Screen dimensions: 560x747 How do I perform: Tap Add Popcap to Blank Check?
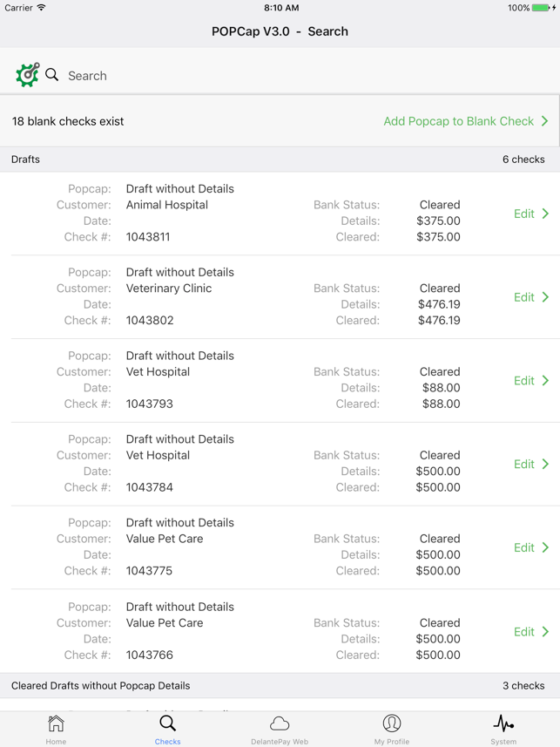coord(458,121)
